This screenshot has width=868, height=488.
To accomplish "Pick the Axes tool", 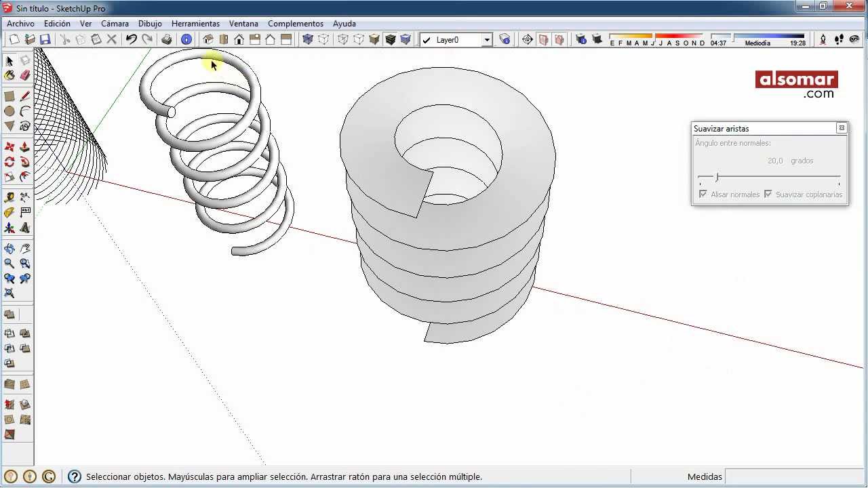I will 9,228.
